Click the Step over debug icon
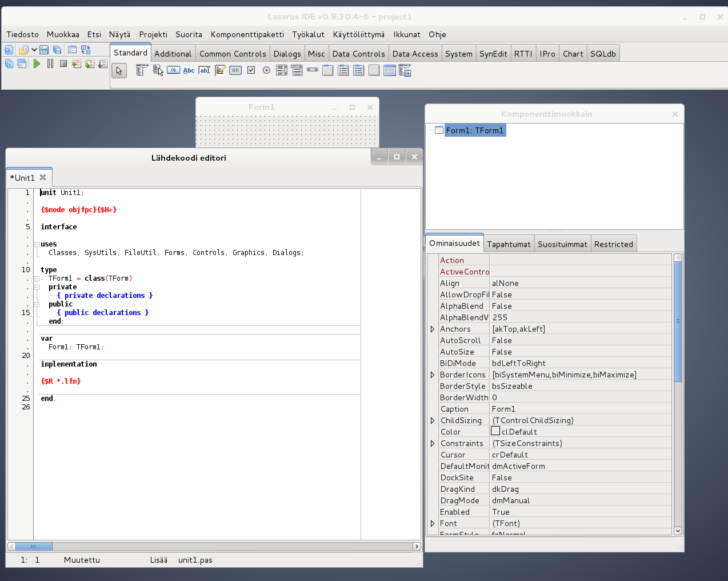The height and width of the screenshot is (581, 728). point(90,64)
